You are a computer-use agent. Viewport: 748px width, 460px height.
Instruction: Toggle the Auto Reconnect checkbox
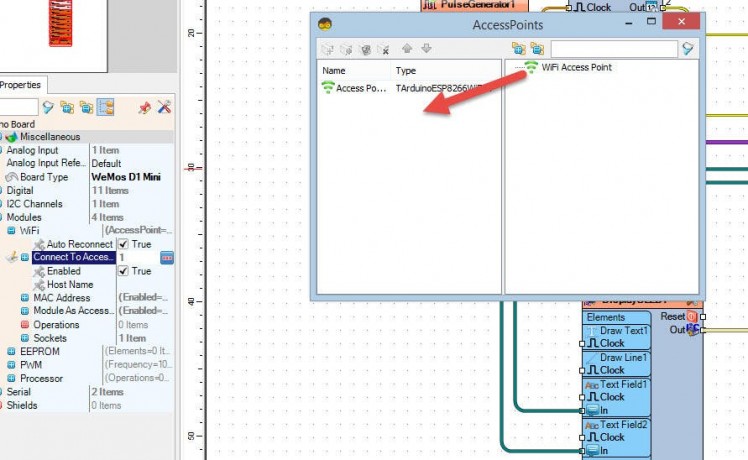pos(123,244)
